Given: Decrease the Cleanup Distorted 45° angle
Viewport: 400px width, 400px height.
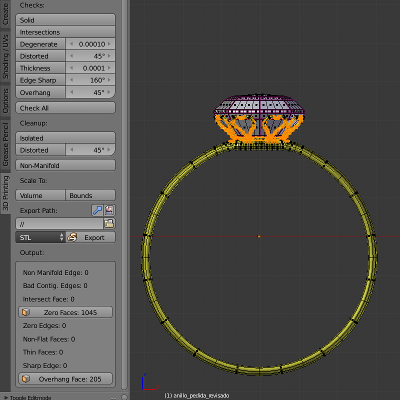Looking at the screenshot, I should click(x=71, y=150).
